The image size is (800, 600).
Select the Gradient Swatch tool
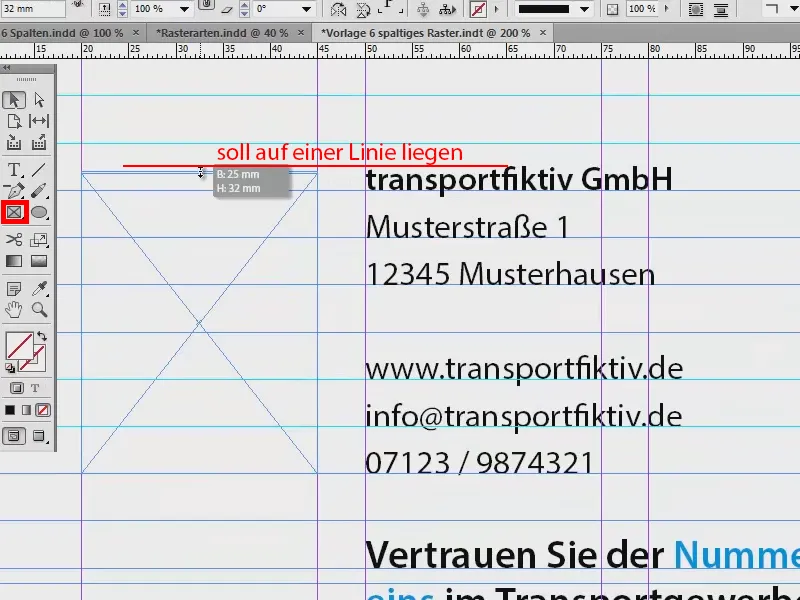[14, 261]
